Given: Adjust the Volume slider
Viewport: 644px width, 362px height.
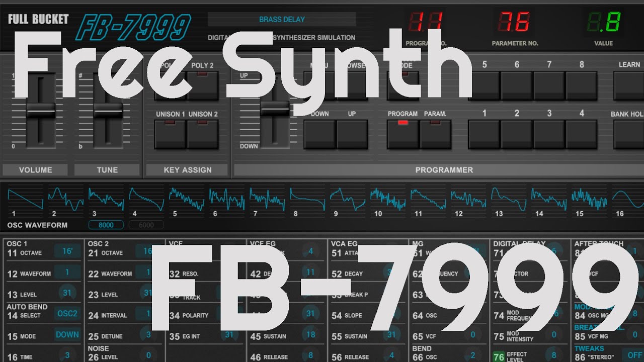Looking at the screenshot, I should pyautogui.click(x=40, y=111).
